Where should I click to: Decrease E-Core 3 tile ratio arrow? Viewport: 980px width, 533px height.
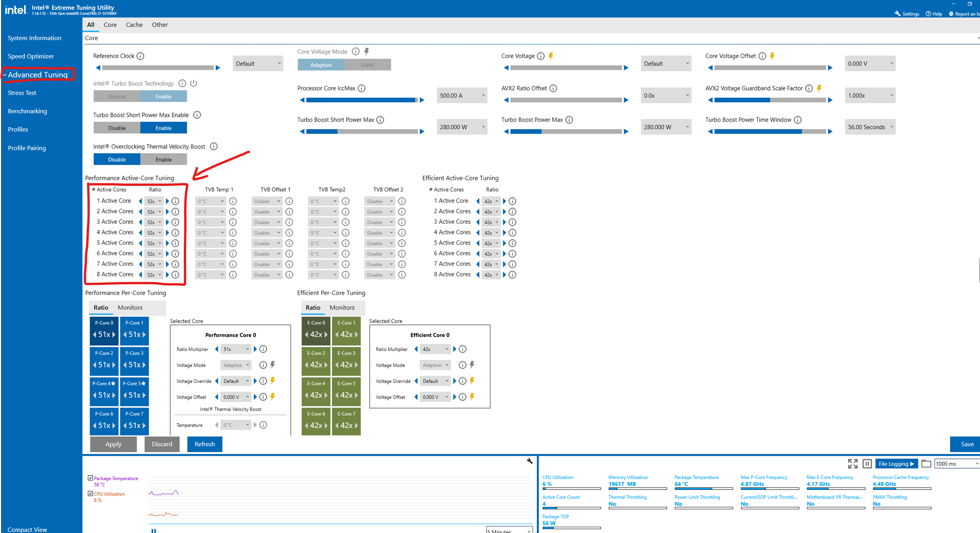click(x=337, y=365)
